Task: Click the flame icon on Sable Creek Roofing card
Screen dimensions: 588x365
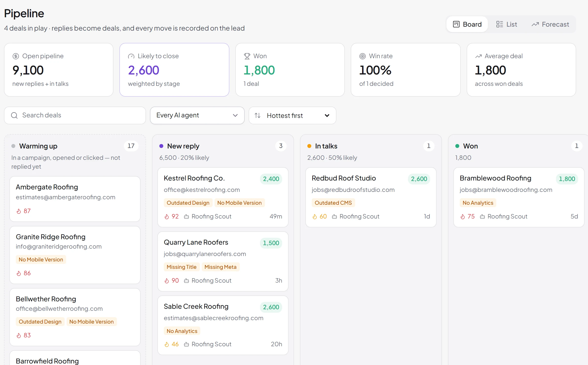Action: pyautogui.click(x=167, y=344)
